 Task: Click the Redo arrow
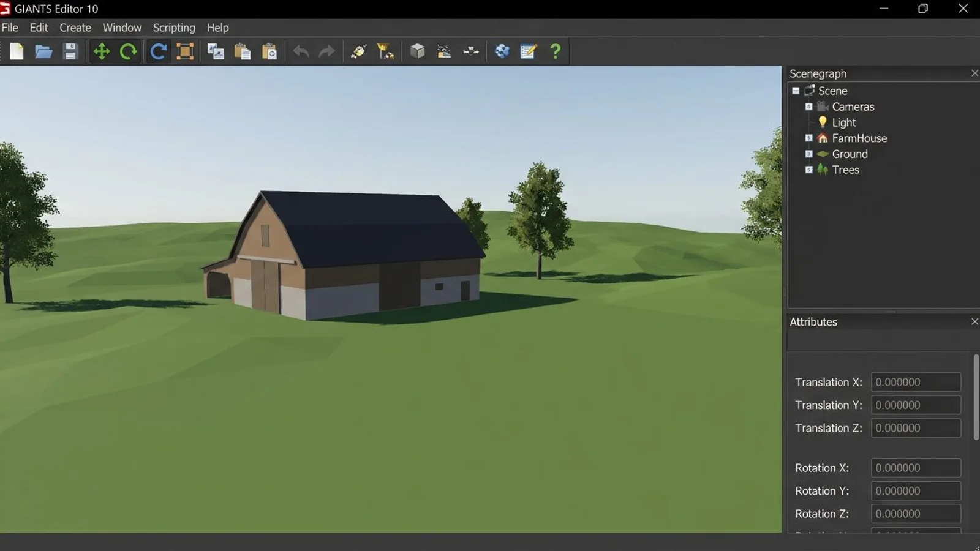click(327, 51)
